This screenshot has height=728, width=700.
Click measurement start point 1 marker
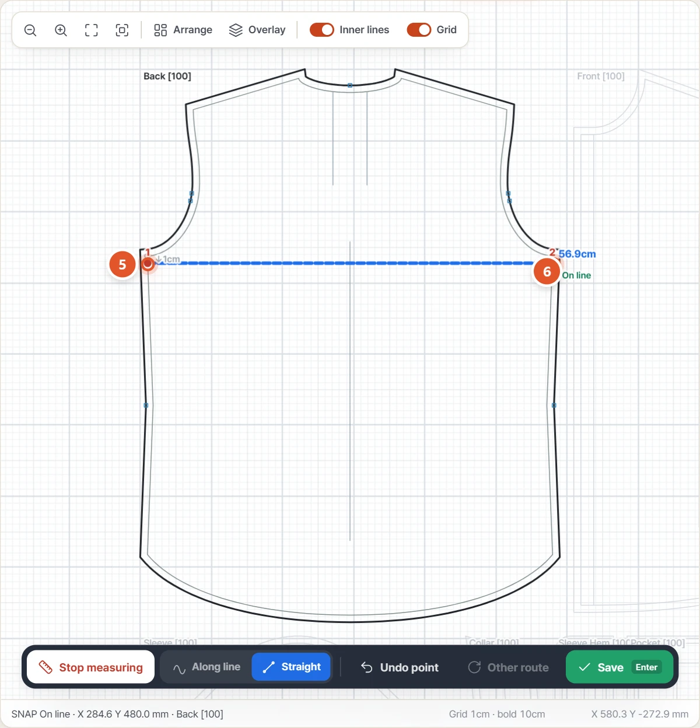(x=148, y=264)
